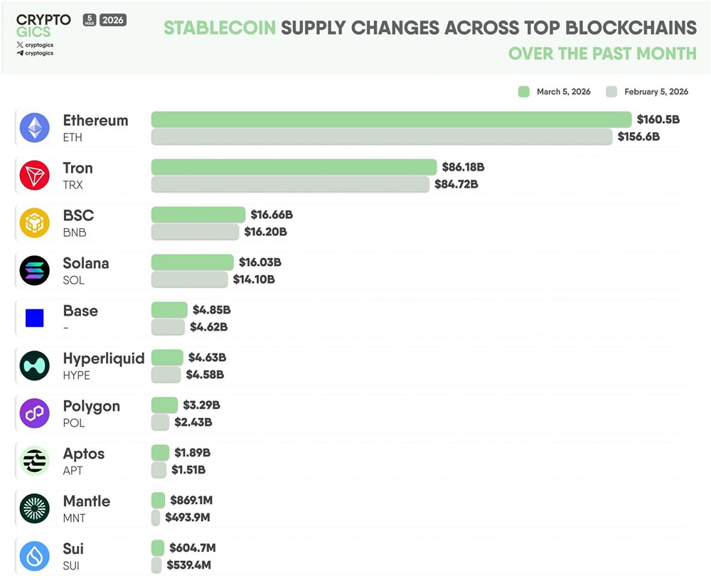Click the 2026 year date badge

pyautogui.click(x=113, y=20)
